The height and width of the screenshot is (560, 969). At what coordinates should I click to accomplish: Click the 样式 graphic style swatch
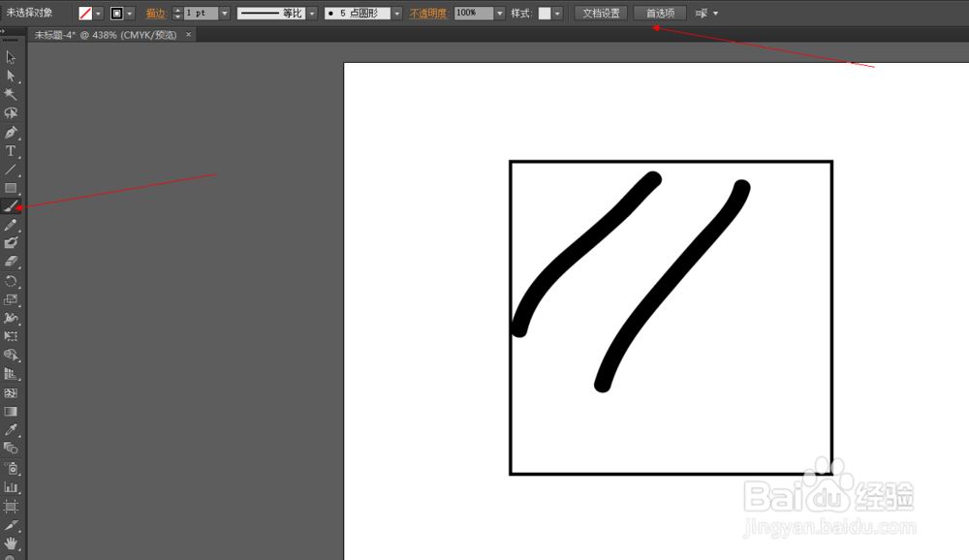click(545, 13)
